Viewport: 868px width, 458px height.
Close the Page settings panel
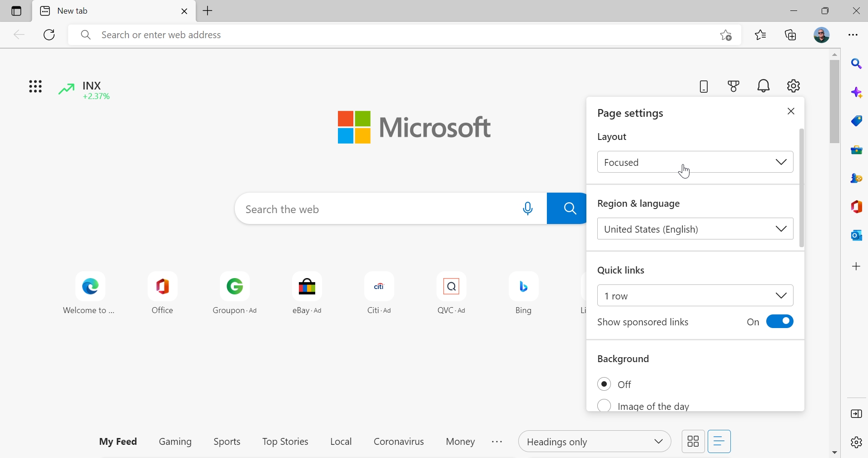click(x=792, y=111)
